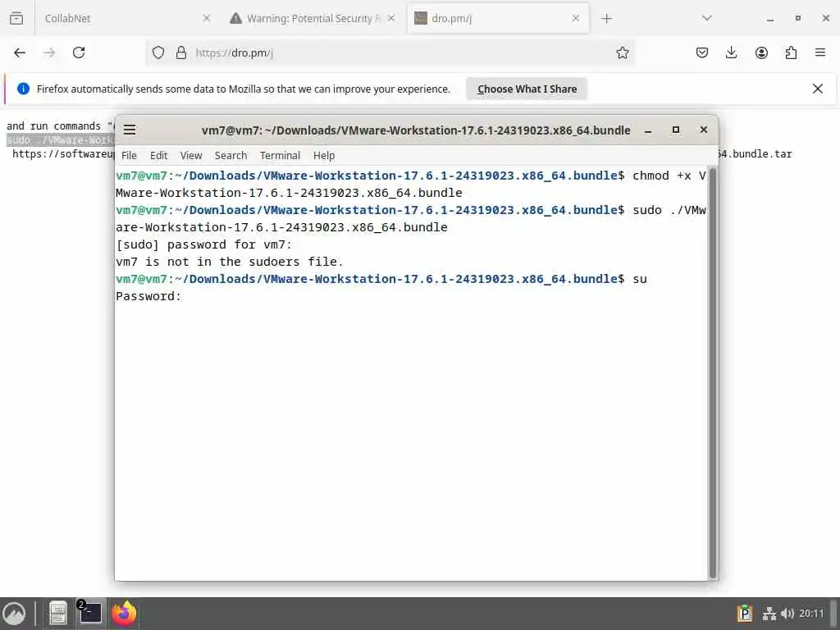Dismiss the Mozilla data notification bar
840x630 pixels.
click(x=818, y=89)
